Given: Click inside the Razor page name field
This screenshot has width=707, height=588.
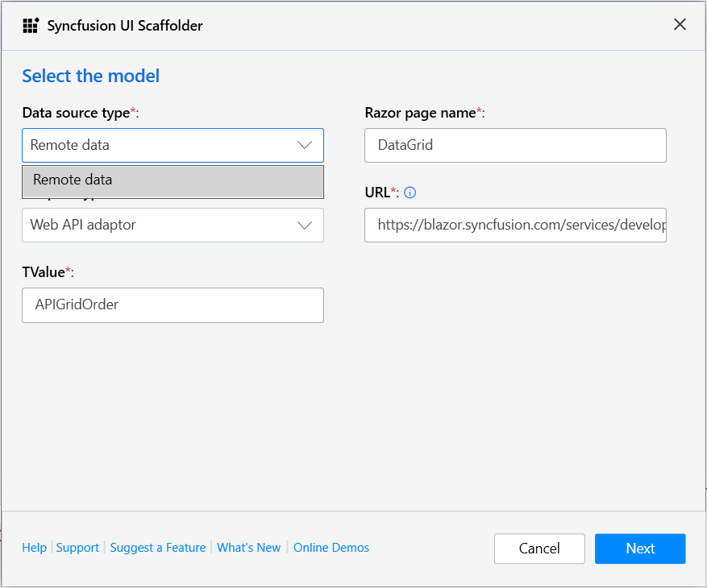Looking at the screenshot, I should (x=515, y=145).
